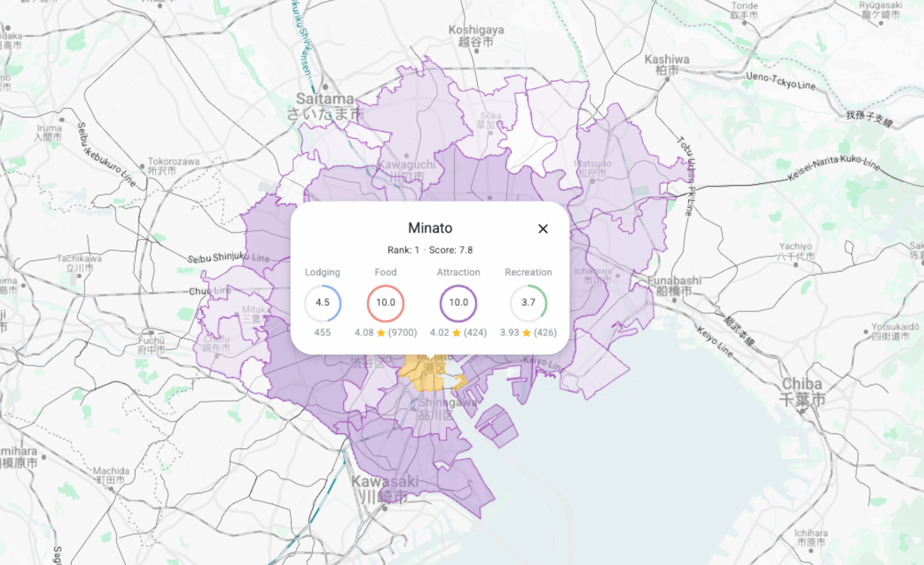Viewport: 924px width, 565px height.
Task: Click the Chiba label on the map
Action: [x=802, y=384]
